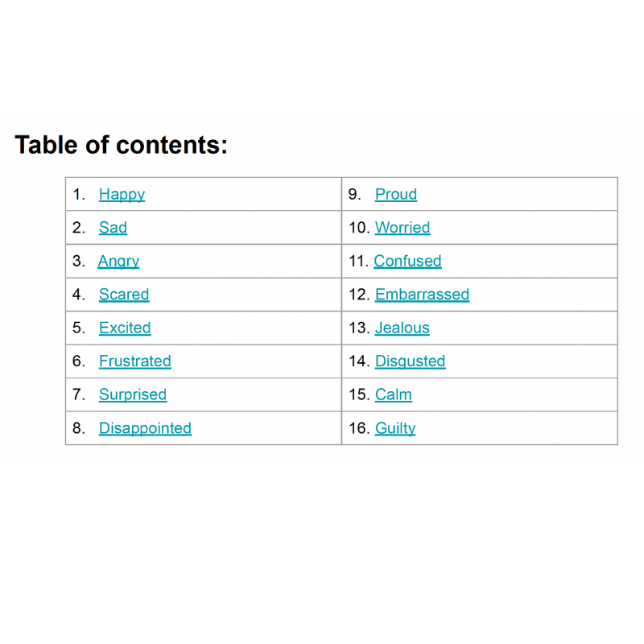644x644 pixels.
Task: Go to the Embarrassed section
Action: [422, 295]
